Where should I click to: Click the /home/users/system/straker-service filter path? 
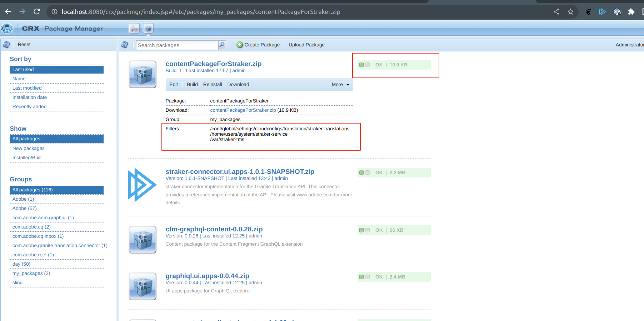point(249,134)
